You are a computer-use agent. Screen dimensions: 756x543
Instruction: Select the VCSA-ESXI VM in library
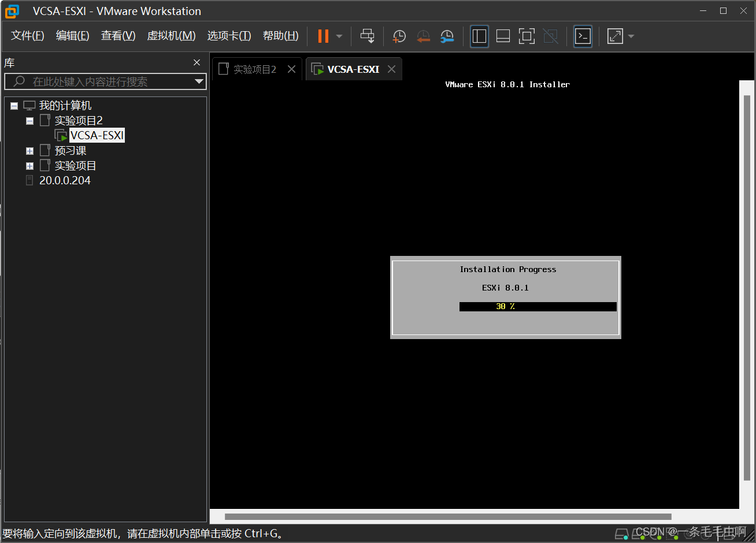pos(97,135)
